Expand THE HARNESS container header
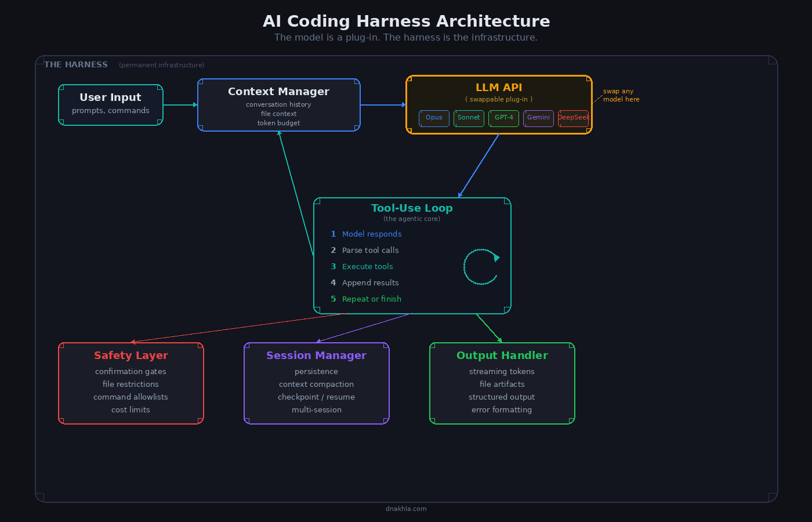This screenshot has width=812, height=522. click(x=76, y=64)
